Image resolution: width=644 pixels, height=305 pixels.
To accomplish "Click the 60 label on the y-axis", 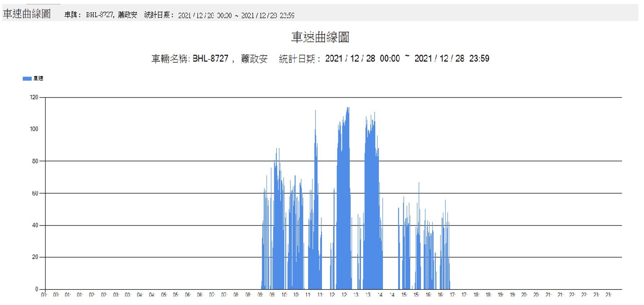I will point(35,193).
